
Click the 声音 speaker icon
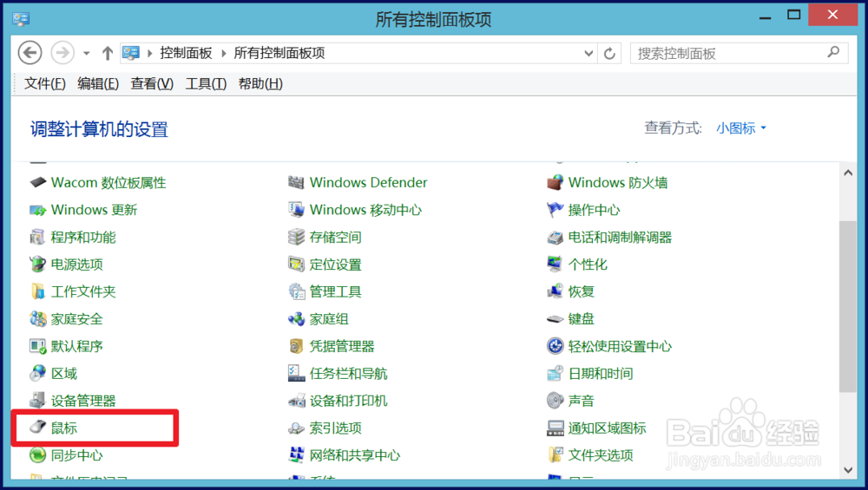coord(555,401)
